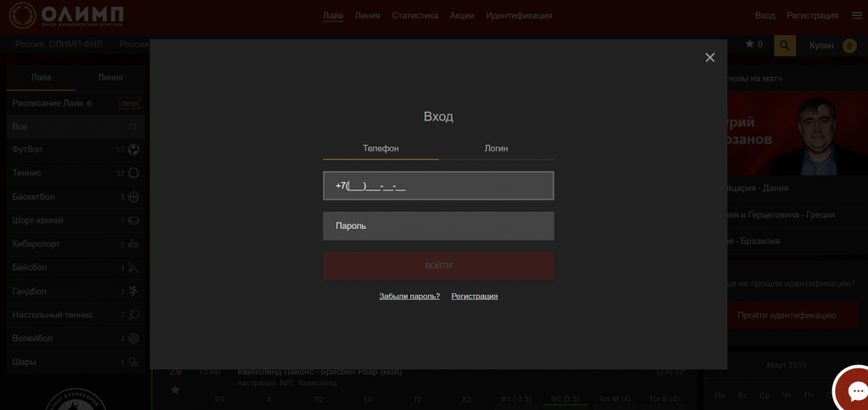Screen dimensions: 868x410
Task: Open Регистрация link below login form
Action: click(x=475, y=296)
